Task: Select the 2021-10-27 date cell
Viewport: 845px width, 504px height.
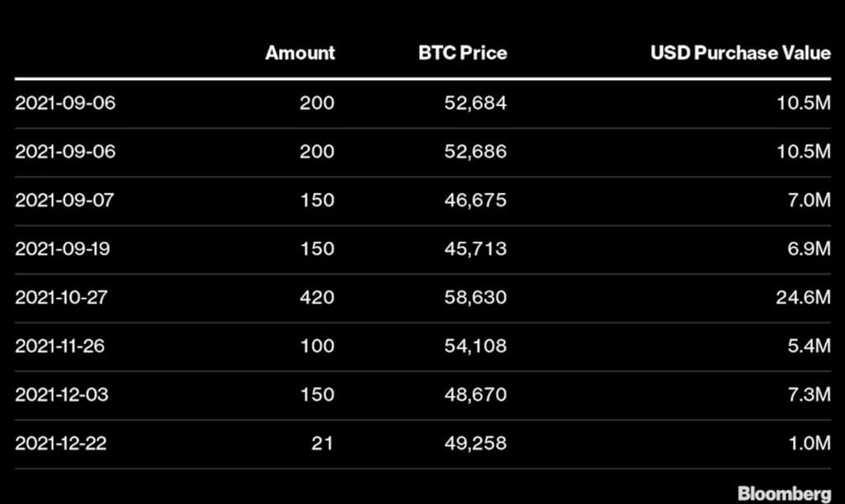Action: (61, 297)
